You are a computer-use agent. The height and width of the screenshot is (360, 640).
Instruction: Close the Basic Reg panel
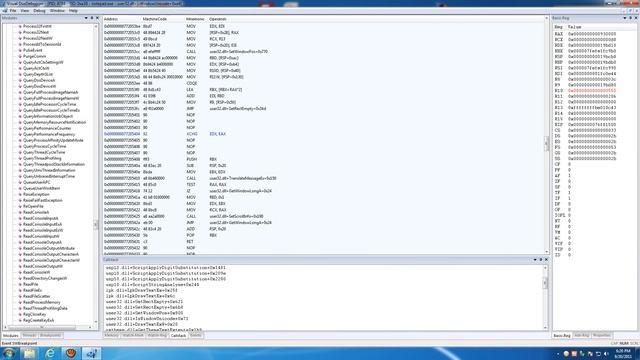[x=636, y=18]
